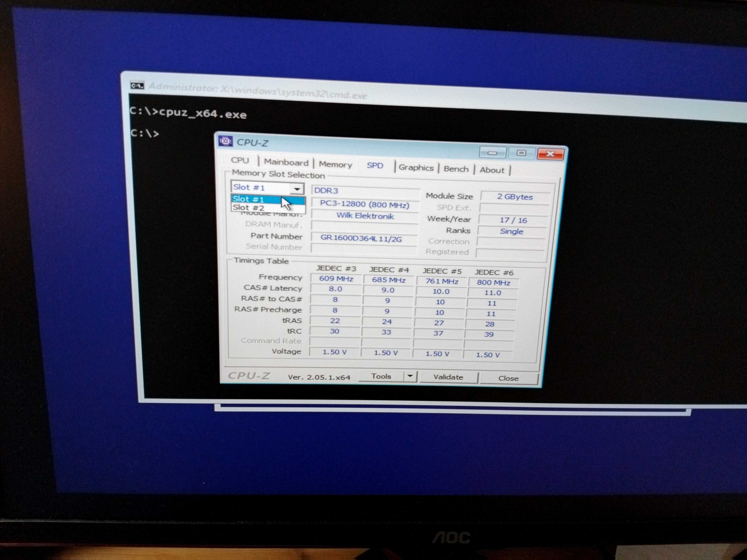Click the JEDEC #3 column header

(x=336, y=269)
